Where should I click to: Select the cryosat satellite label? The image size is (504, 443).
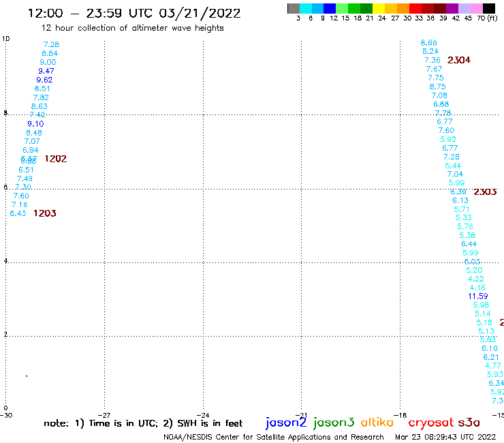tap(431, 423)
